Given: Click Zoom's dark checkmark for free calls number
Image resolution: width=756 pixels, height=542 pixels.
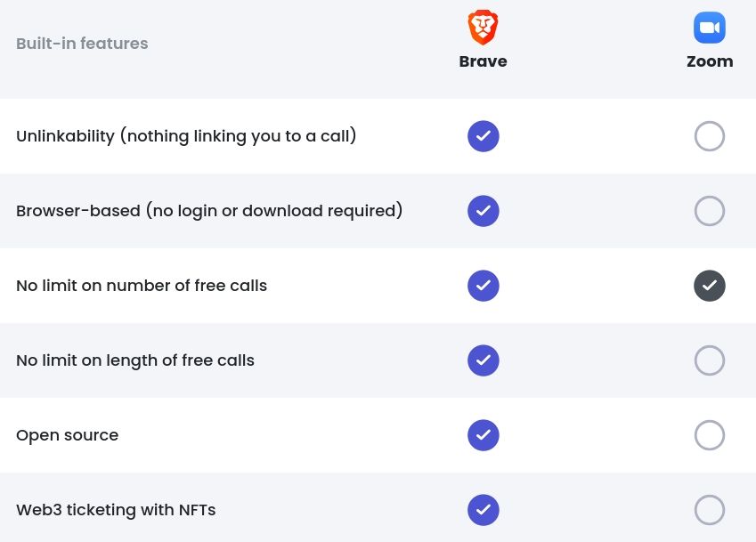Looking at the screenshot, I should click(x=710, y=286).
